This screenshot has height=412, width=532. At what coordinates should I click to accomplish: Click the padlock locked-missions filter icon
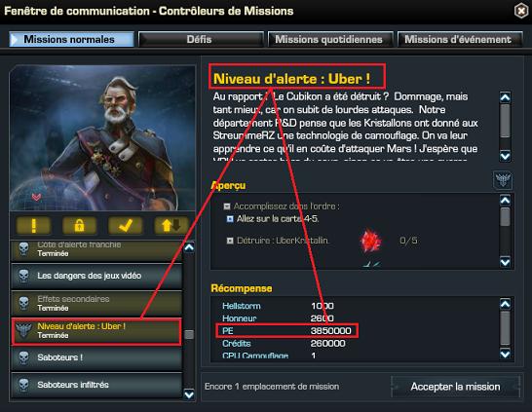click(x=79, y=226)
